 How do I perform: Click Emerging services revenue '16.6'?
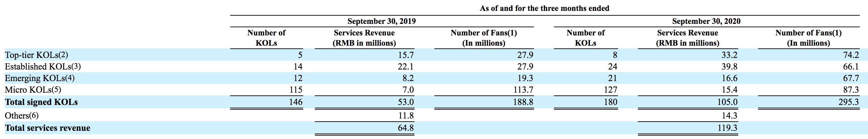pyautogui.click(x=729, y=78)
